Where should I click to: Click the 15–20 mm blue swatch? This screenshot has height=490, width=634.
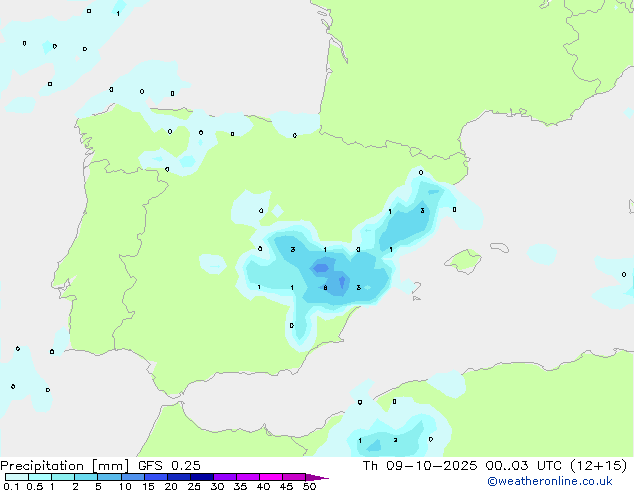tap(155, 477)
